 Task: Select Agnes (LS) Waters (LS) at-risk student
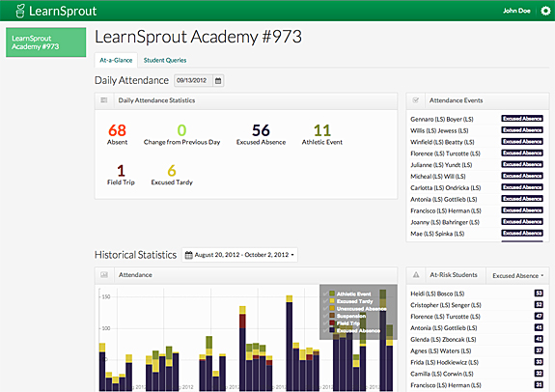click(441, 350)
